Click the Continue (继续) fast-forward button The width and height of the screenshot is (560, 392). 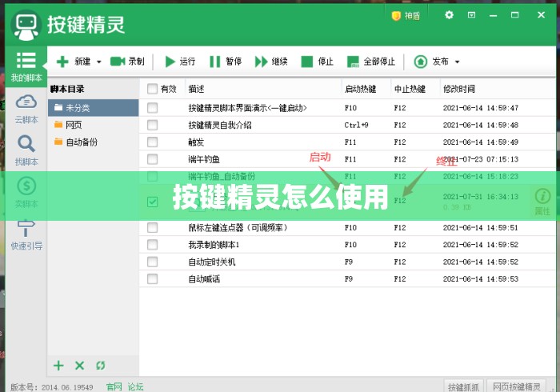tap(271, 62)
